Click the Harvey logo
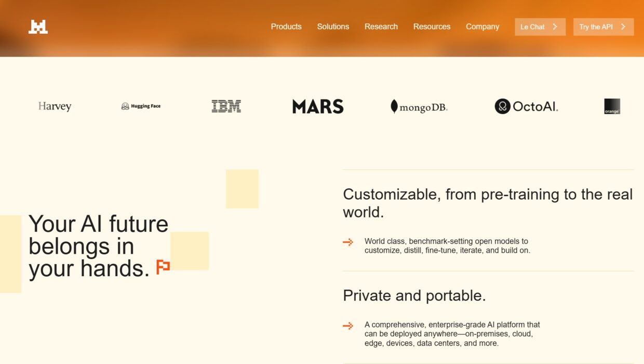The height and width of the screenshot is (364, 644). click(x=55, y=107)
